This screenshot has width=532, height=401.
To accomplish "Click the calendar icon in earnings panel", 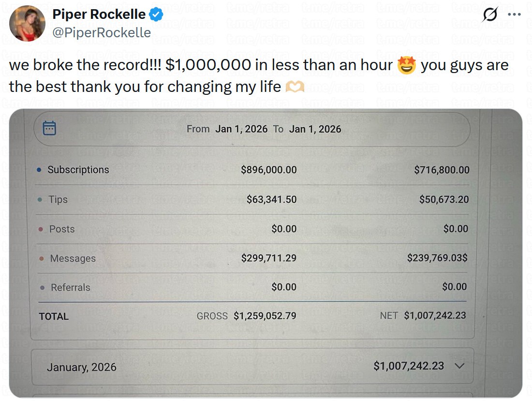I will 49,128.
